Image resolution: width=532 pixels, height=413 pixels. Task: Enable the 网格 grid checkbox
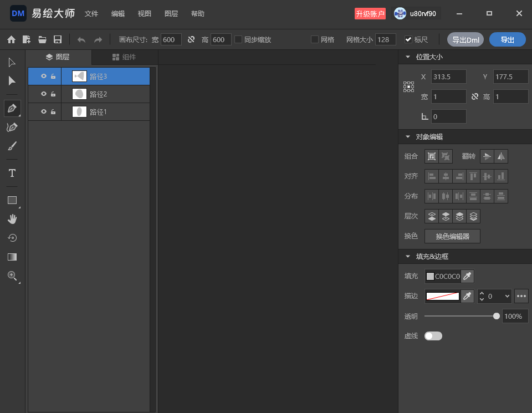click(315, 39)
